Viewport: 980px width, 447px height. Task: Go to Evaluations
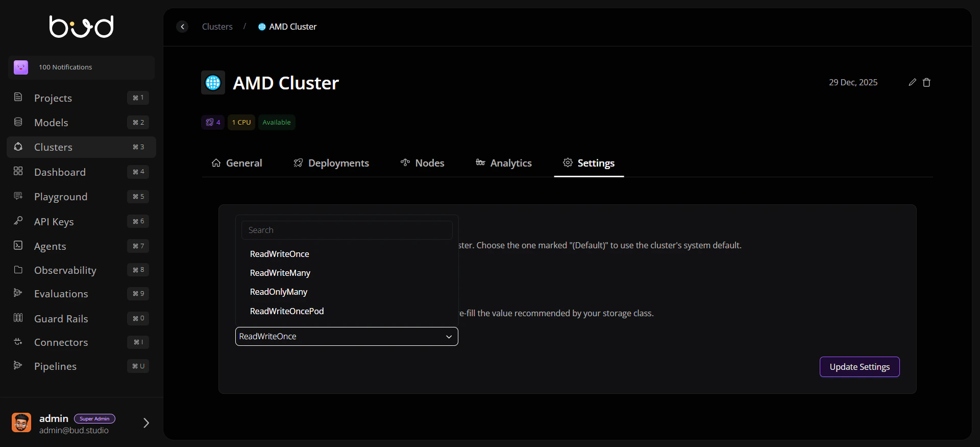coord(81,294)
